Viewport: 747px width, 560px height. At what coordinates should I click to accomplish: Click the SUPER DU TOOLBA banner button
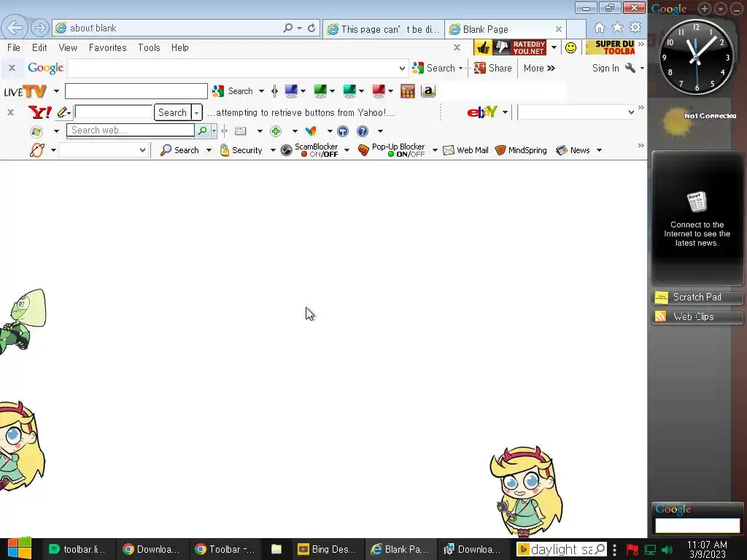[611, 47]
